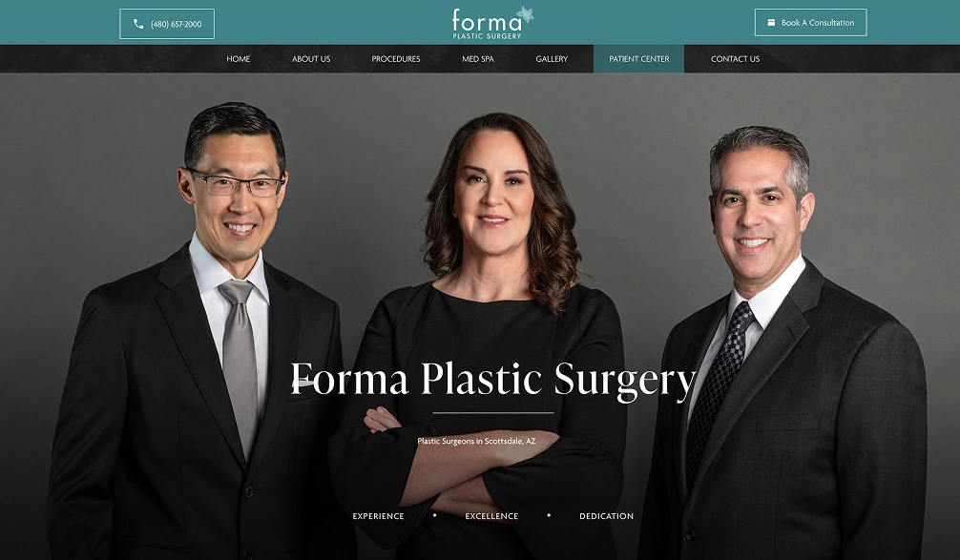Go to the Home menu item
960x560 pixels.
(x=239, y=59)
